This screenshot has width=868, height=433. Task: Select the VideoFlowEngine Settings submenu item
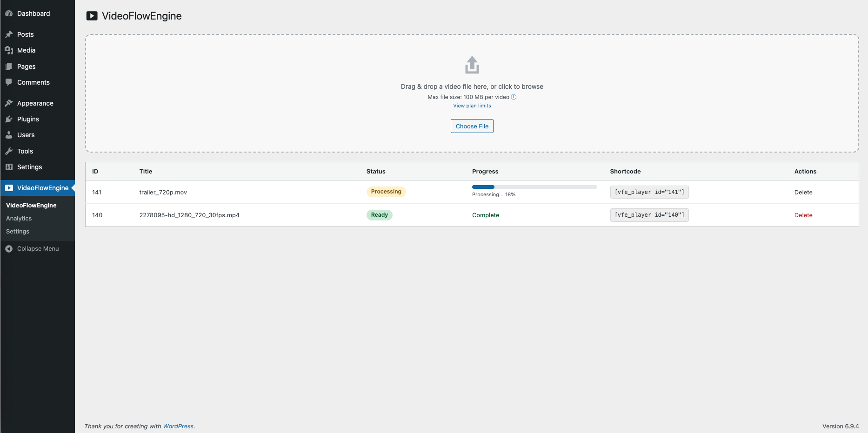17,231
